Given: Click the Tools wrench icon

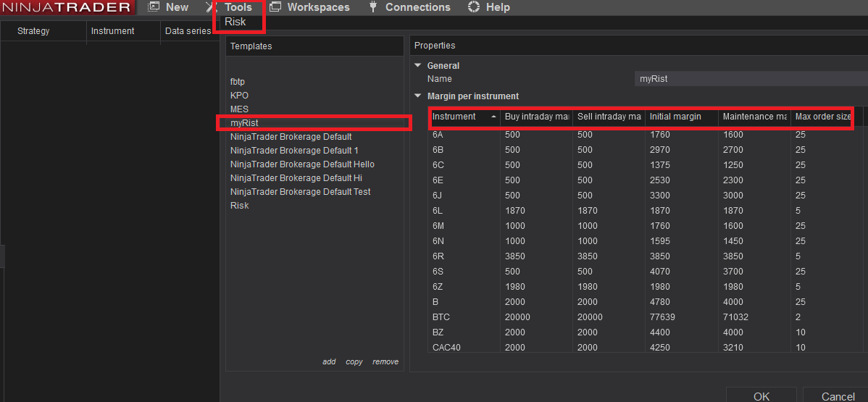Looking at the screenshot, I should (x=210, y=7).
